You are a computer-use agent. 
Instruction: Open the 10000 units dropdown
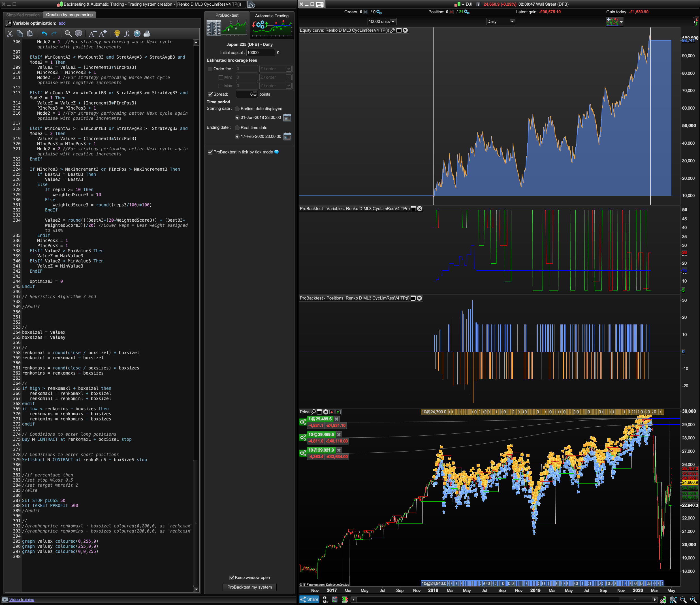pos(381,21)
